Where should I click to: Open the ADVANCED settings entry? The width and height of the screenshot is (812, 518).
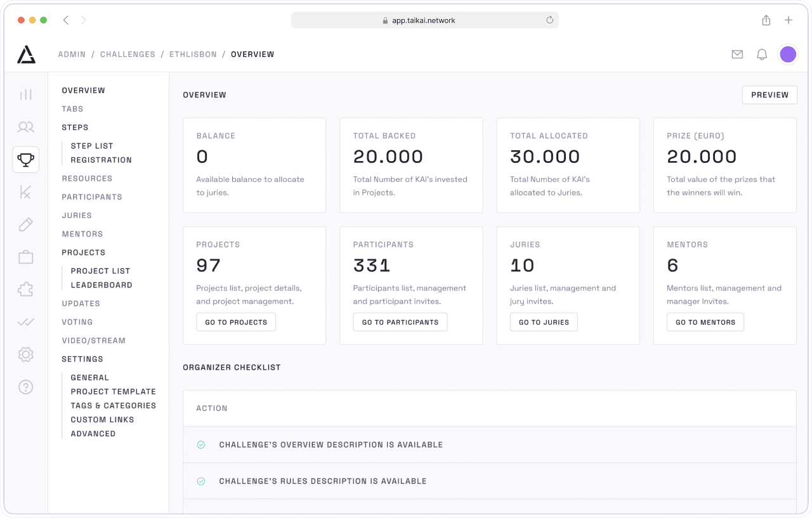tap(93, 434)
